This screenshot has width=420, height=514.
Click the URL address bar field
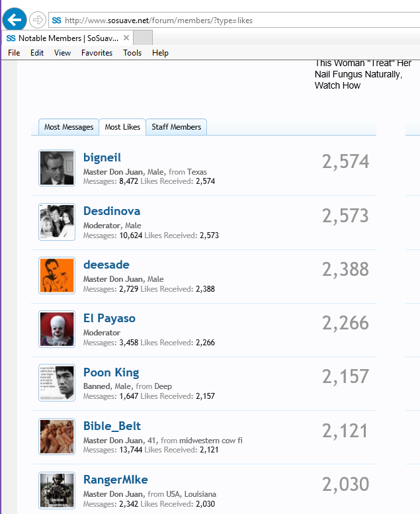coord(198,21)
